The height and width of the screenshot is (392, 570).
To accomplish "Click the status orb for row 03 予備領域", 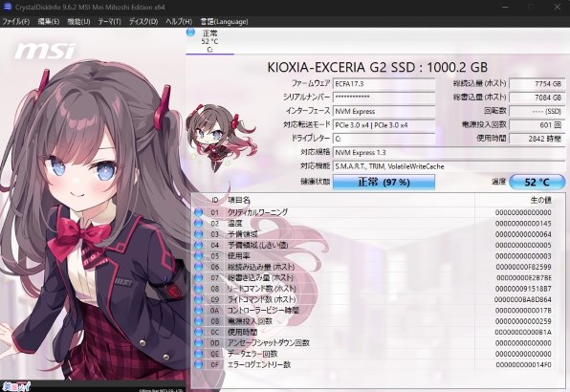I will (199, 234).
